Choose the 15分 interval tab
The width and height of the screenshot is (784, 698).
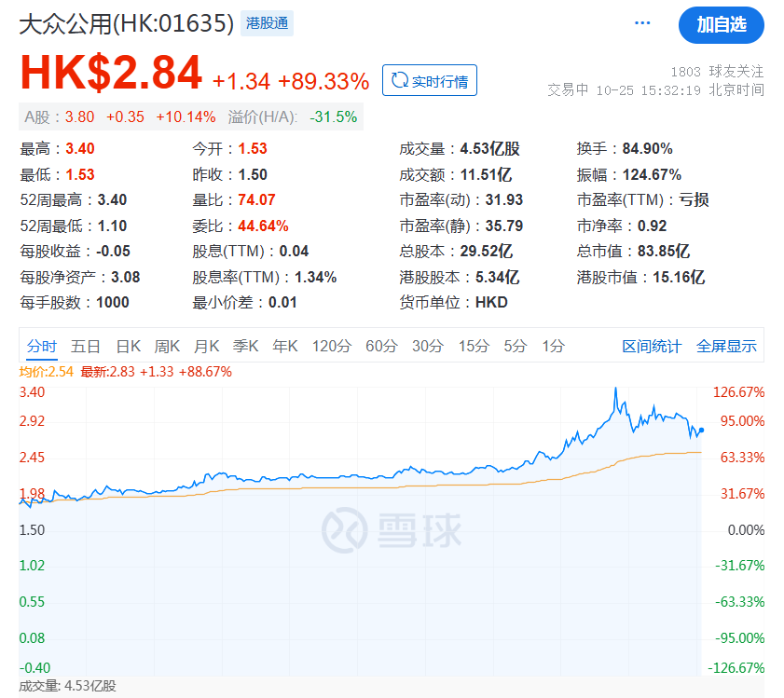[x=473, y=346]
